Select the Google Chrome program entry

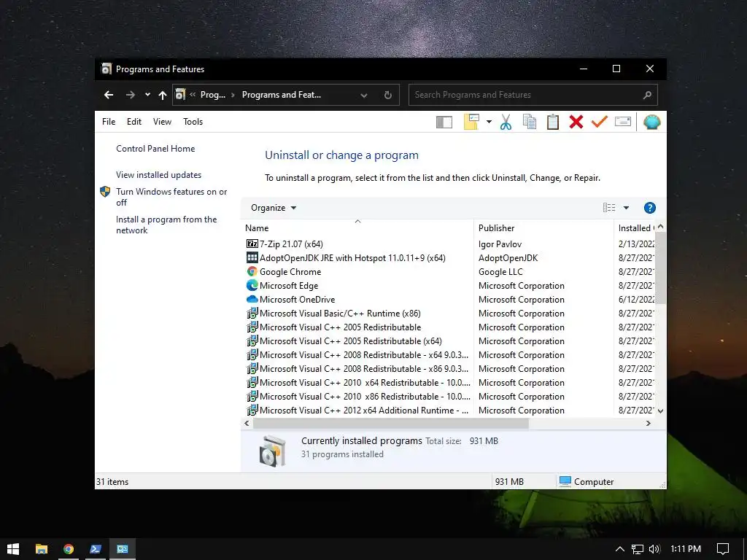click(x=284, y=271)
